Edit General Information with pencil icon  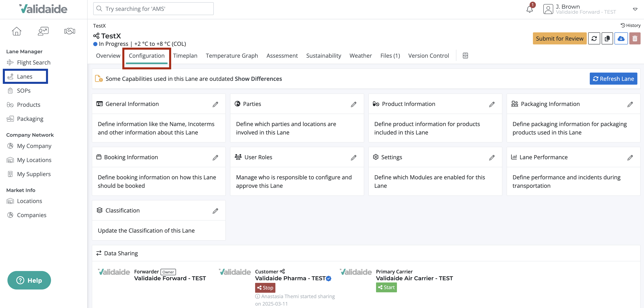[x=215, y=104]
